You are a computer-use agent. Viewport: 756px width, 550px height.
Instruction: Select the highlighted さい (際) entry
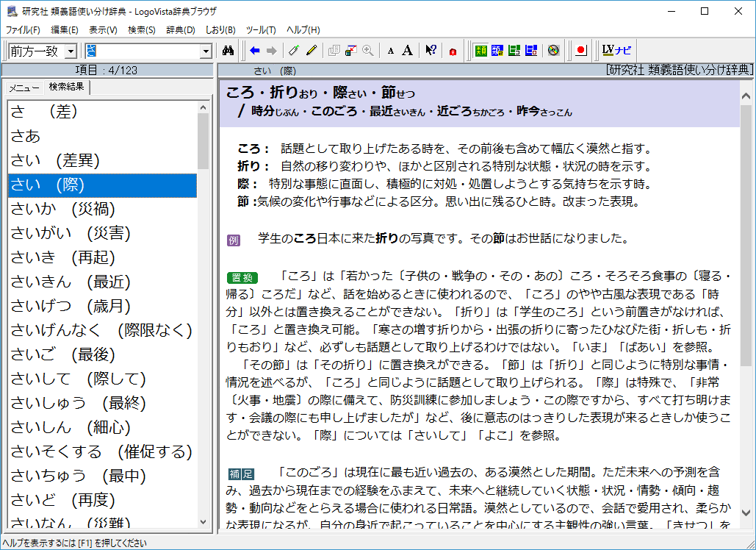click(102, 185)
